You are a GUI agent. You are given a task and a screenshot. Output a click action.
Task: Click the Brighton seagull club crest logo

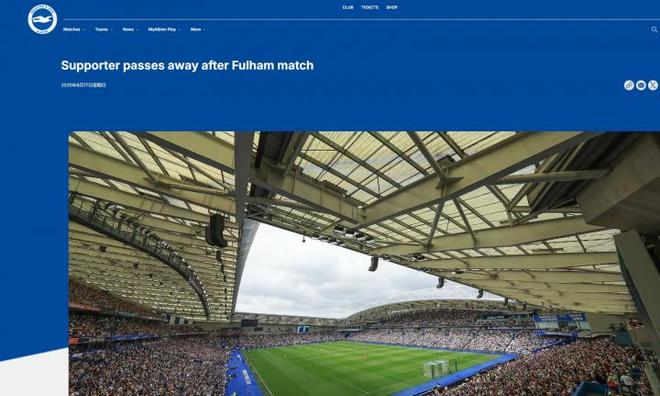click(x=43, y=19)
